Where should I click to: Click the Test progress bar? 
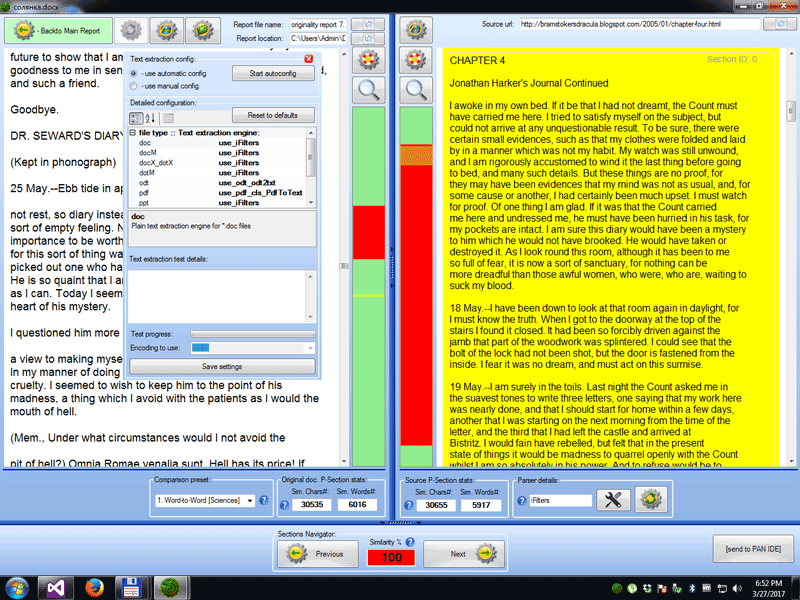coord(253,334)
